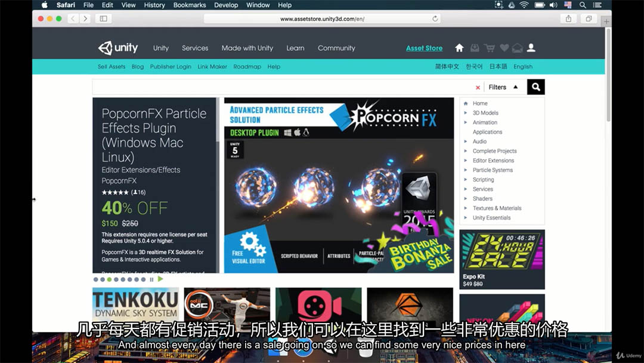The height and width of the screenshot is (363, 644).
Task: Expand the Audio category arrow
Action: (x=465, y=141)
